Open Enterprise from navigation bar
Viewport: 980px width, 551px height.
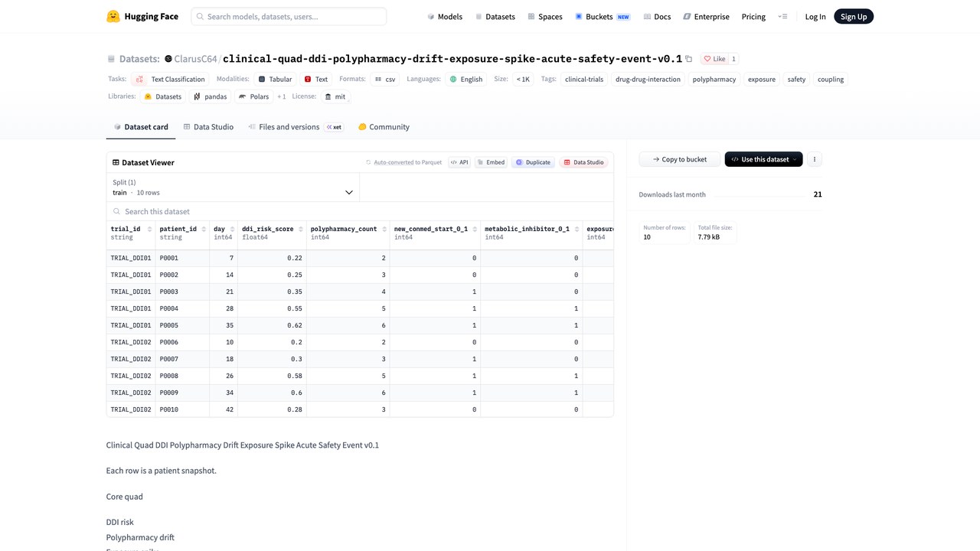[x=706, y=16]
